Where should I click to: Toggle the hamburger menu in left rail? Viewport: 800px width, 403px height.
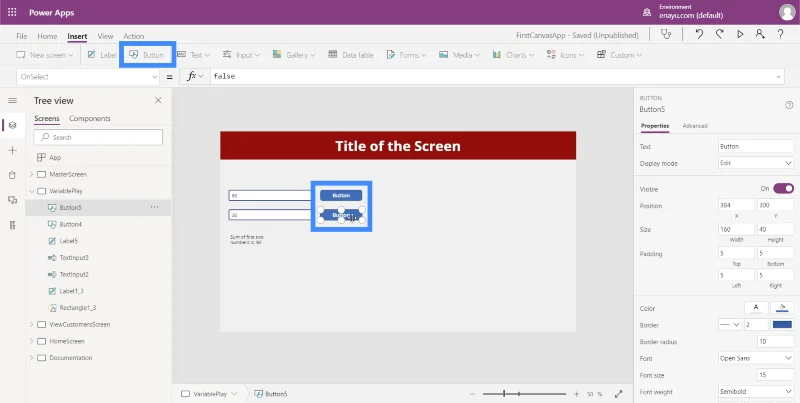point(13,100)
